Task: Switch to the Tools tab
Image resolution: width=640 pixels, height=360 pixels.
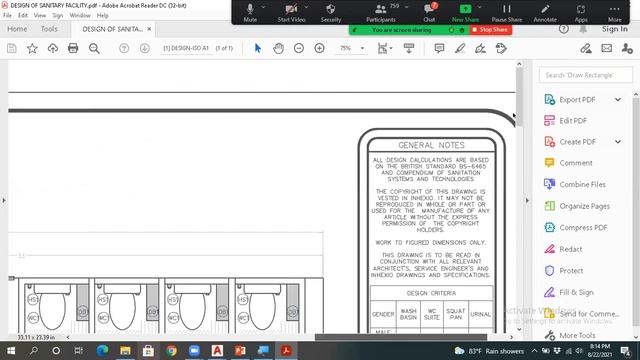Action: pyautogui.click(x=49, y=29)
